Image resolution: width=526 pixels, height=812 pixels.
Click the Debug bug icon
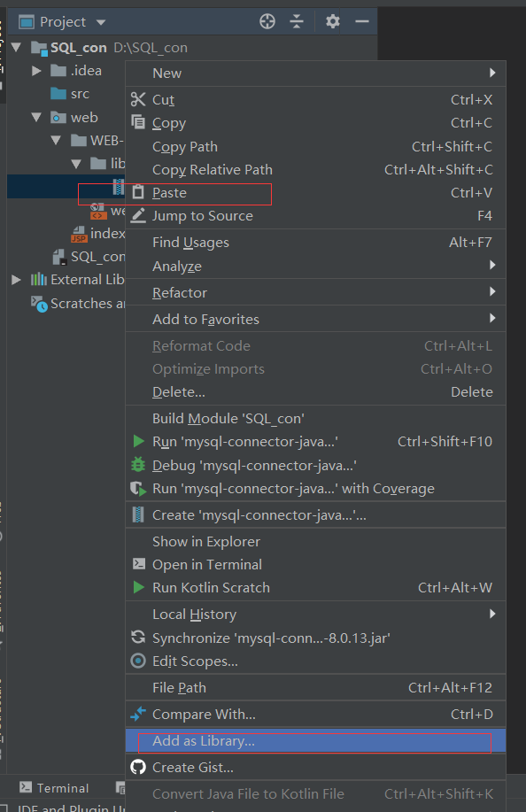pyautogui.click(x=138, y=465)
